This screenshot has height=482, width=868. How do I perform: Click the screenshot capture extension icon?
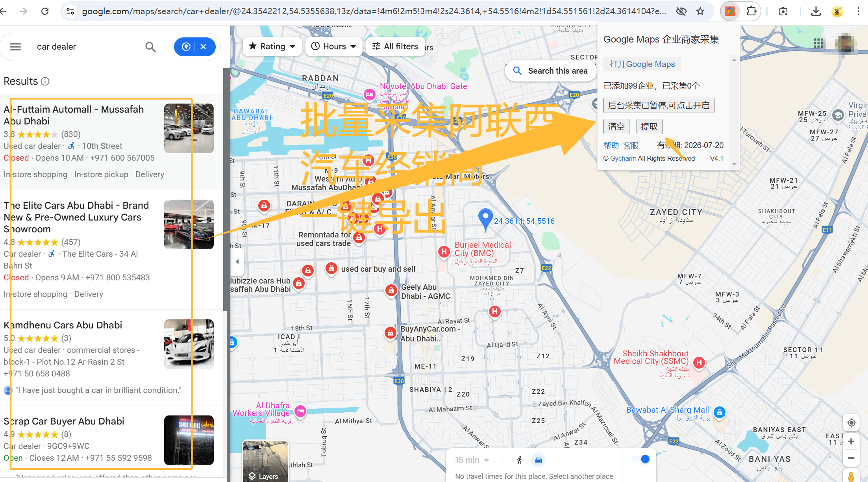point(783,11)
